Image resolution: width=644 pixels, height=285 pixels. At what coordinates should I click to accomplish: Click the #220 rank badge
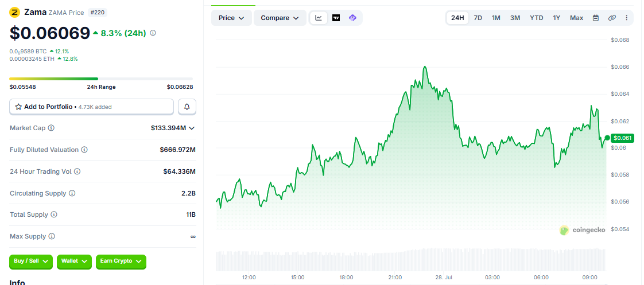pos(98,13)
